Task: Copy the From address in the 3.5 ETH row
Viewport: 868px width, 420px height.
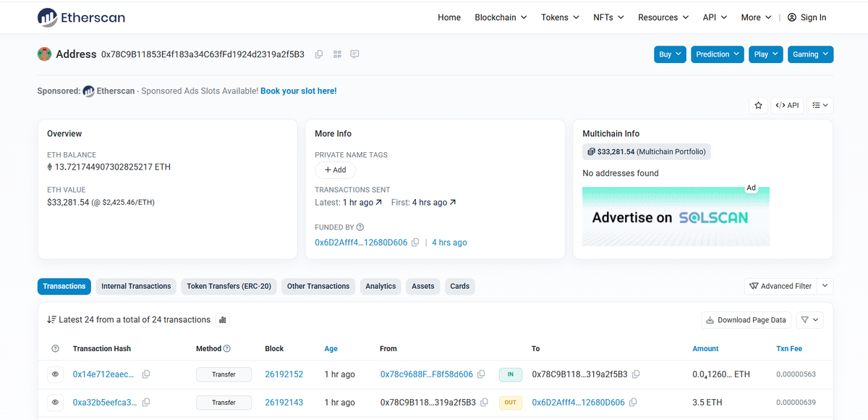Action: (x=484, y=402)
